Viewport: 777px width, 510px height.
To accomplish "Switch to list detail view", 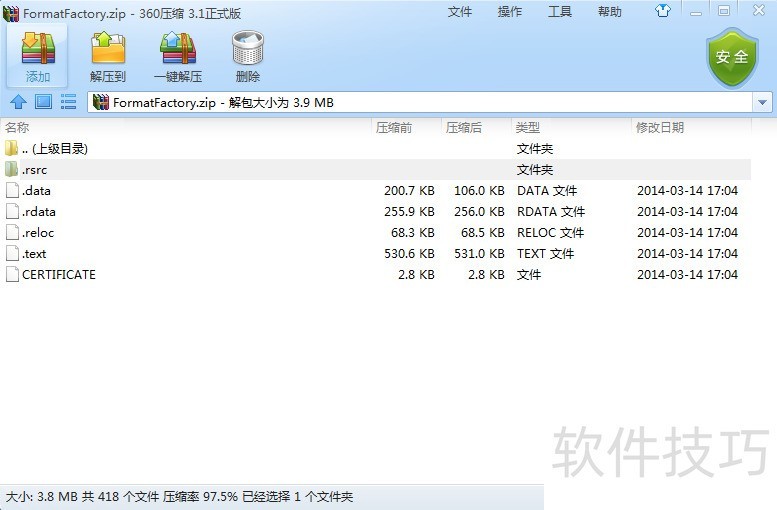I will click(x=68, y=102).
